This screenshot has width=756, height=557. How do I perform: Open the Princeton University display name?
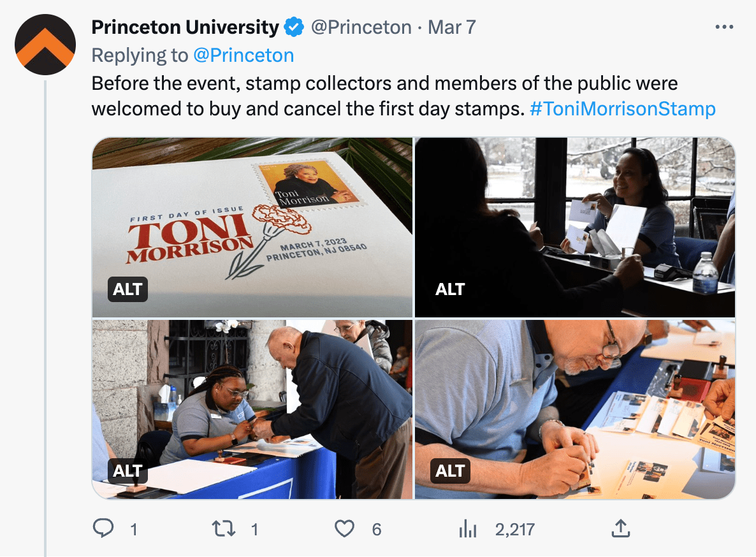(x=185, y=27)
